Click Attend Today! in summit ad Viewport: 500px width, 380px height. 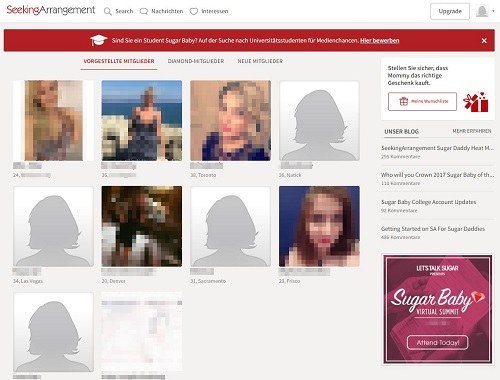point(437,342)
